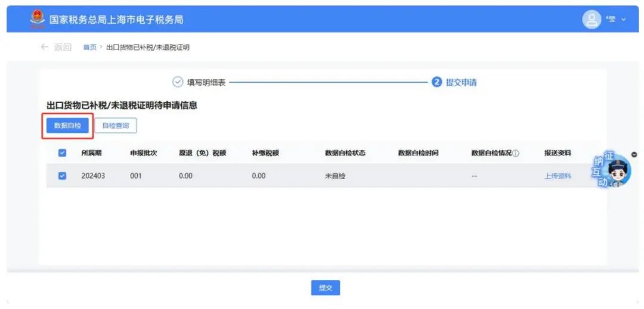Go to 首页 in the breadcrumb
The height and width of the screenshot is (309, 644).
89,48
